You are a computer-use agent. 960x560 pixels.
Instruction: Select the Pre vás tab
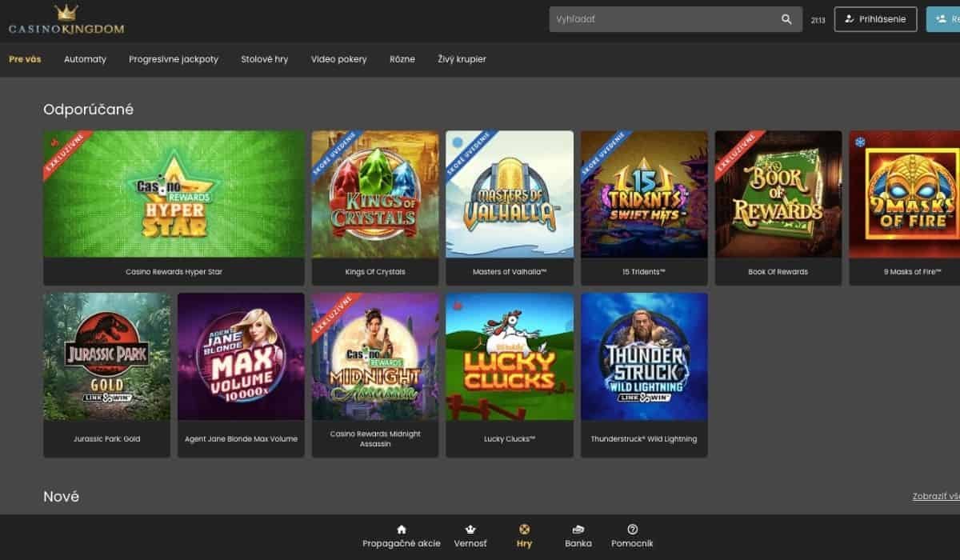pos(25,59)
